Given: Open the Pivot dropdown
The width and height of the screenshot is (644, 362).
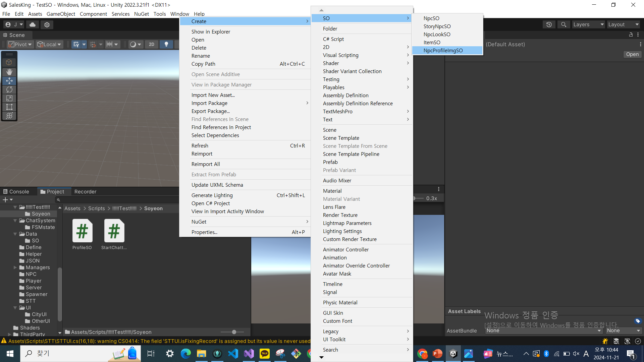Looking at the screenshot, I should click(x=20, y=44).
